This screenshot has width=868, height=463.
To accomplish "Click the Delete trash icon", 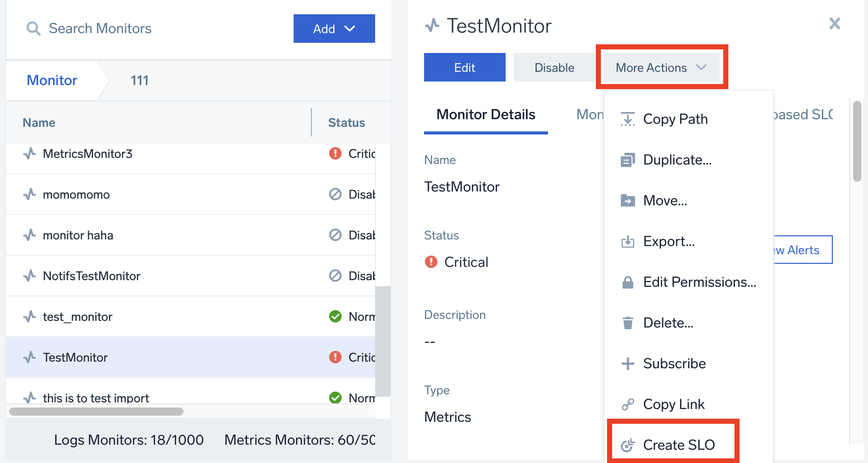I will tap(627, 322).
